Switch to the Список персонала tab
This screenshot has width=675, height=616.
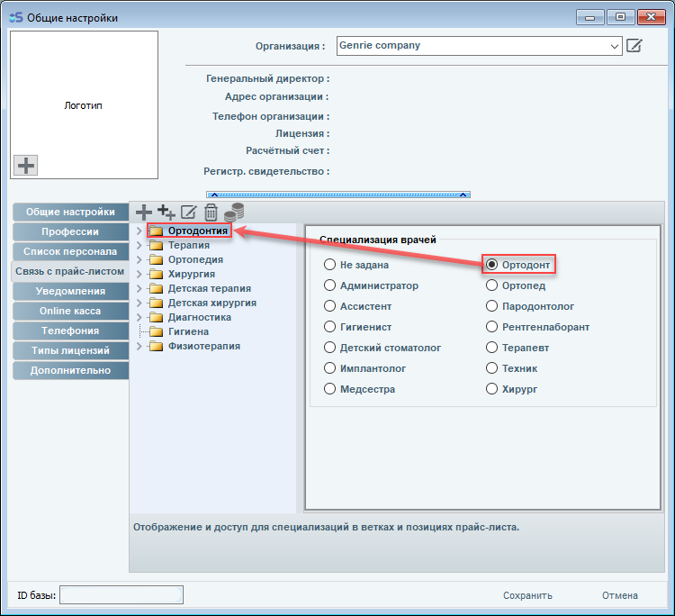(70, 251)
